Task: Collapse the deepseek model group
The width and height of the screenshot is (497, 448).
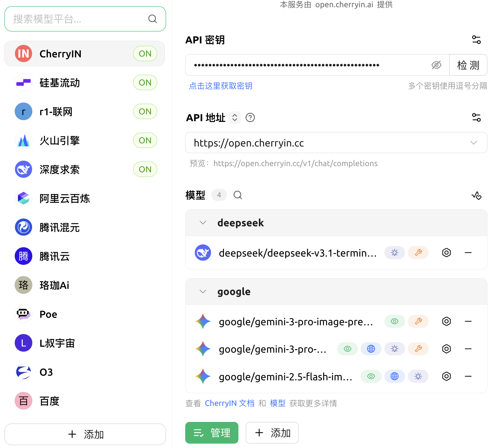Action: [x=203, y=223]
